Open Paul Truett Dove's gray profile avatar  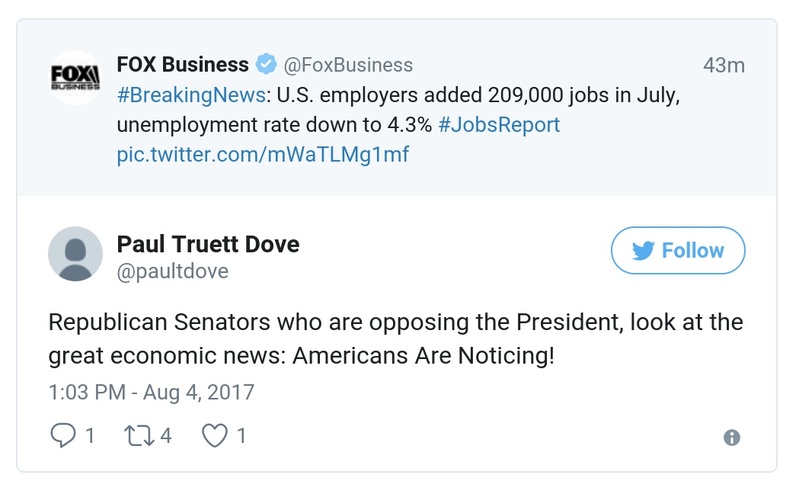pyautogui.click(x=76, y=254)
